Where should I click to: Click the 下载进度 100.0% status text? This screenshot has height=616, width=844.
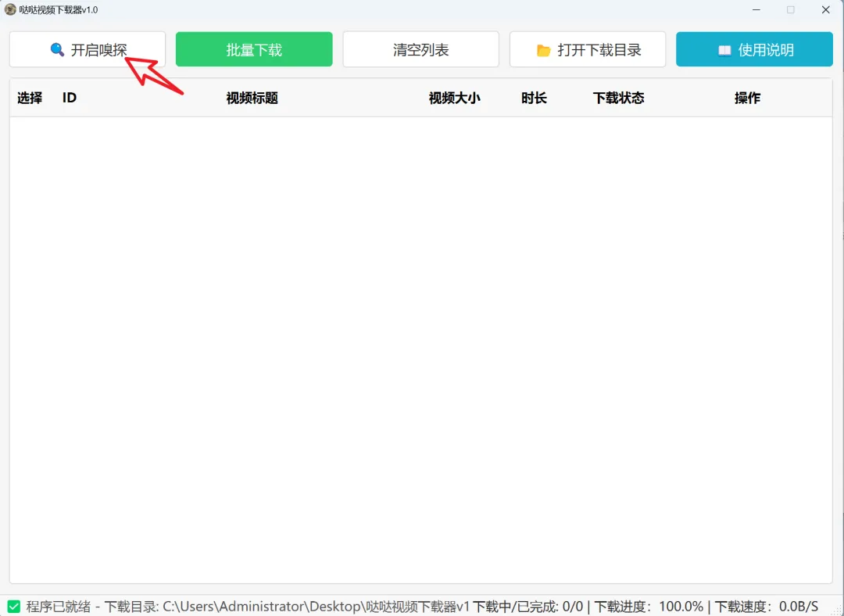pyautogui.click(x=649, y=607)
